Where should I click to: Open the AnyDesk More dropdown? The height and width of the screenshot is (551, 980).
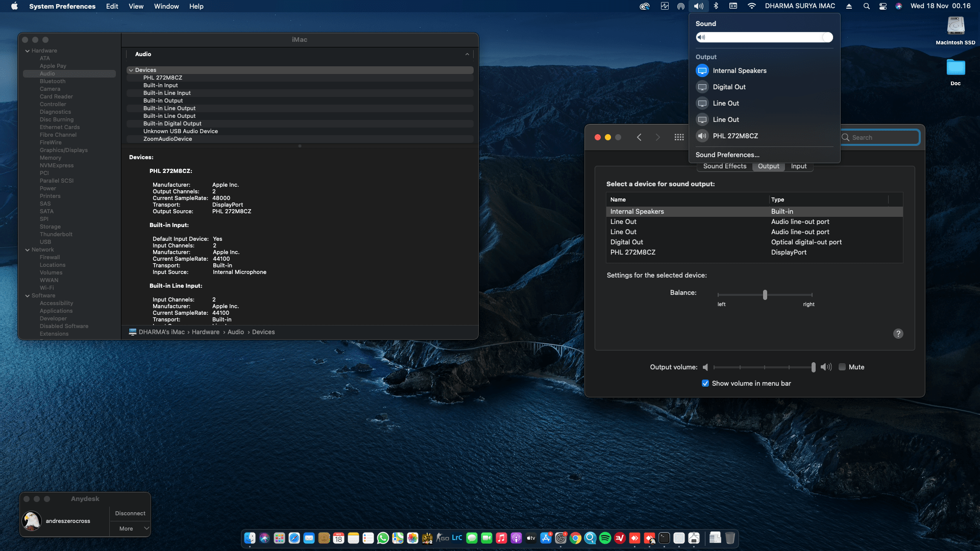click(x=130, y=529)
